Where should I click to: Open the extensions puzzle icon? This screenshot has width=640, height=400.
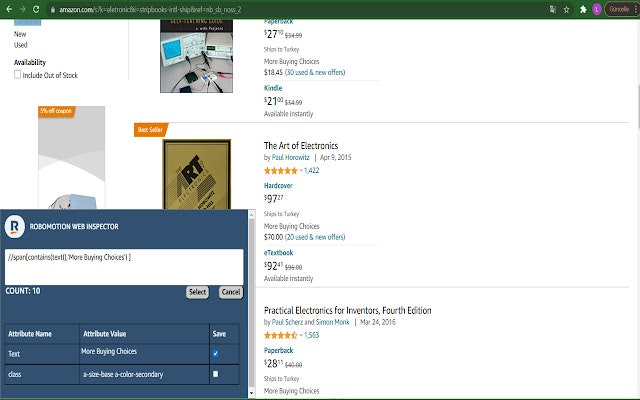click(583, 9)
